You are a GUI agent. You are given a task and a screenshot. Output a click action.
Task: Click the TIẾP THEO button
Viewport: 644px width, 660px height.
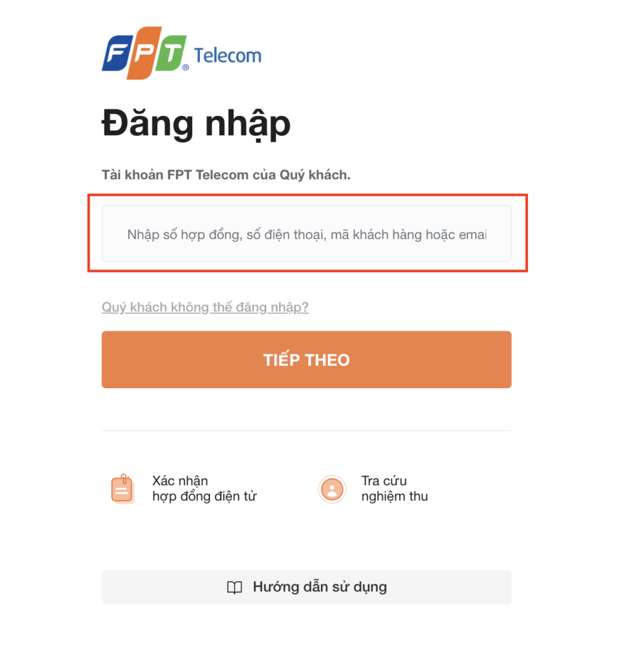tap(306, 360)
